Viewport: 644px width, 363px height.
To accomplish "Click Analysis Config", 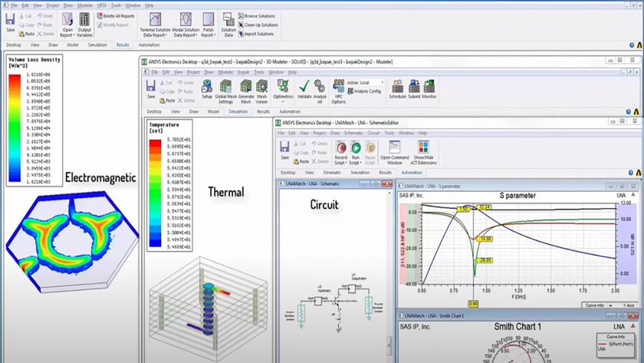I will (364, 91).
